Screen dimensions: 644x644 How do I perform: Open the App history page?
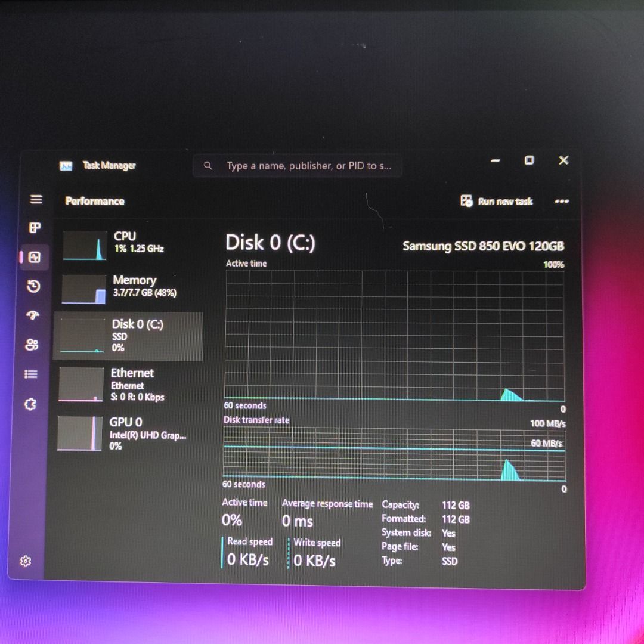point(34,286)
